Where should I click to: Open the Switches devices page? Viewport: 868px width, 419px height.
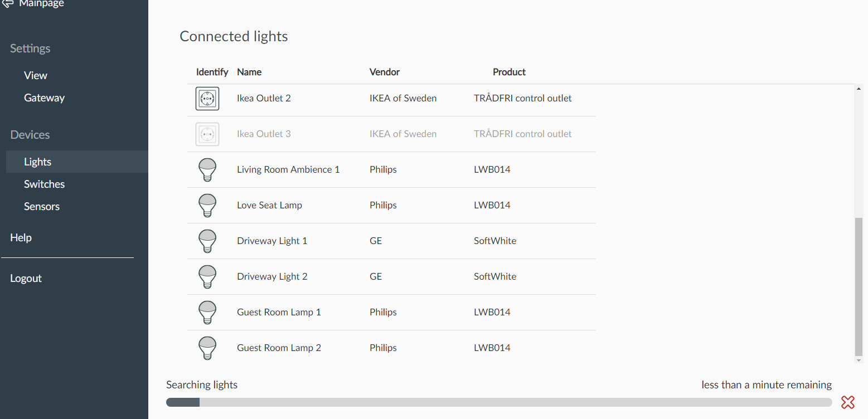coord(44,184)
